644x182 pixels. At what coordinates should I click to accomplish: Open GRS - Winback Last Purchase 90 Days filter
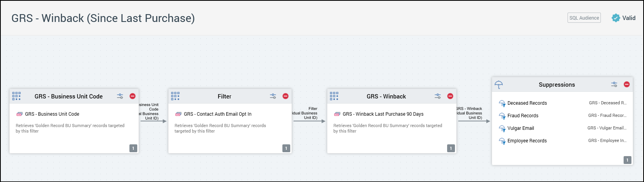click(383, 114)
